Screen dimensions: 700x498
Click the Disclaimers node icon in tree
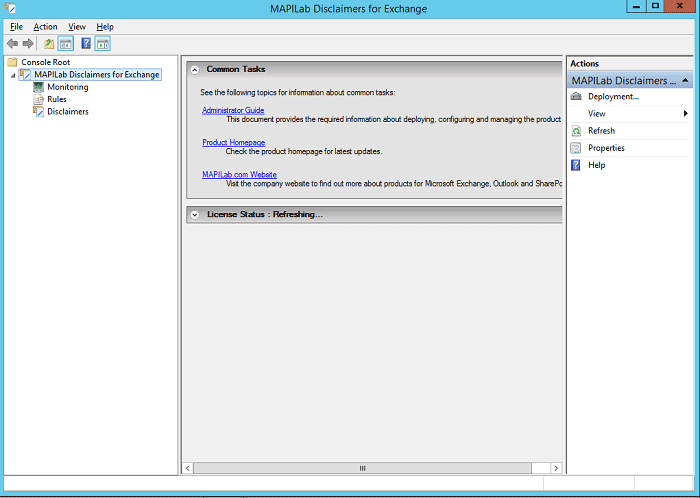[x=38, y=111]
